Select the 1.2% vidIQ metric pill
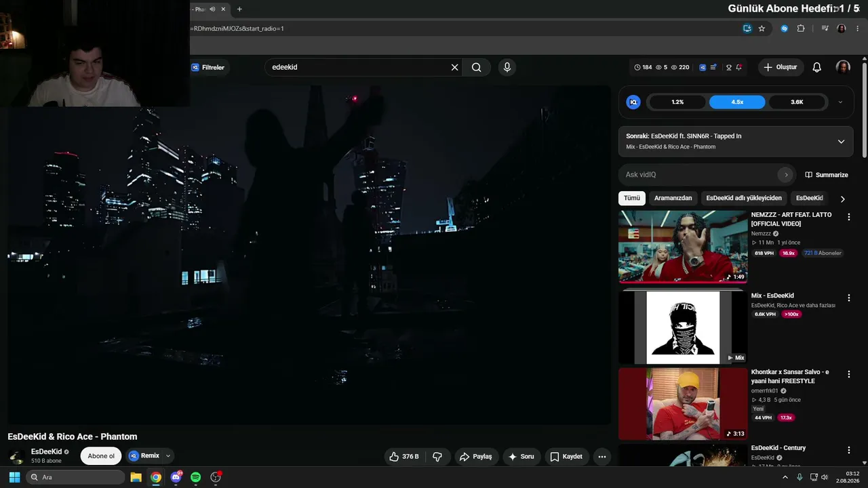Viewport: 868px width, 488px height. [677, 102]
